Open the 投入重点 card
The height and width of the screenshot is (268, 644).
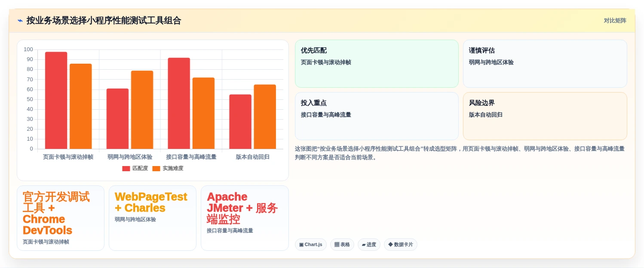pyautogui.click(x=377, y=116)
